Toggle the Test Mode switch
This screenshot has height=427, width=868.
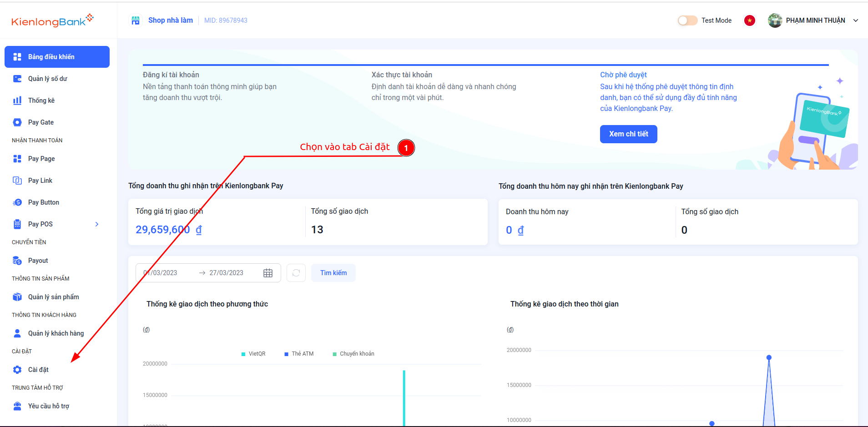click(x=687, y=20)
